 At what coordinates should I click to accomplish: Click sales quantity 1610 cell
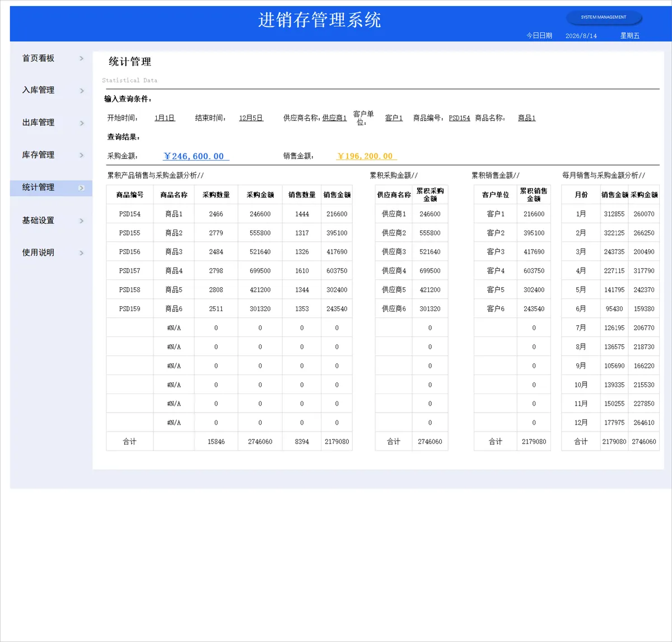click(302, 271)
